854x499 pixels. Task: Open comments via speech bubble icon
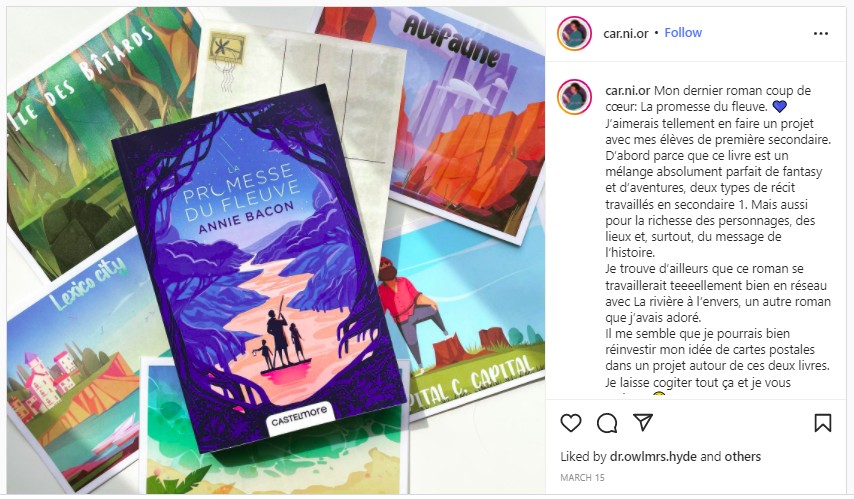pos(607,423)
